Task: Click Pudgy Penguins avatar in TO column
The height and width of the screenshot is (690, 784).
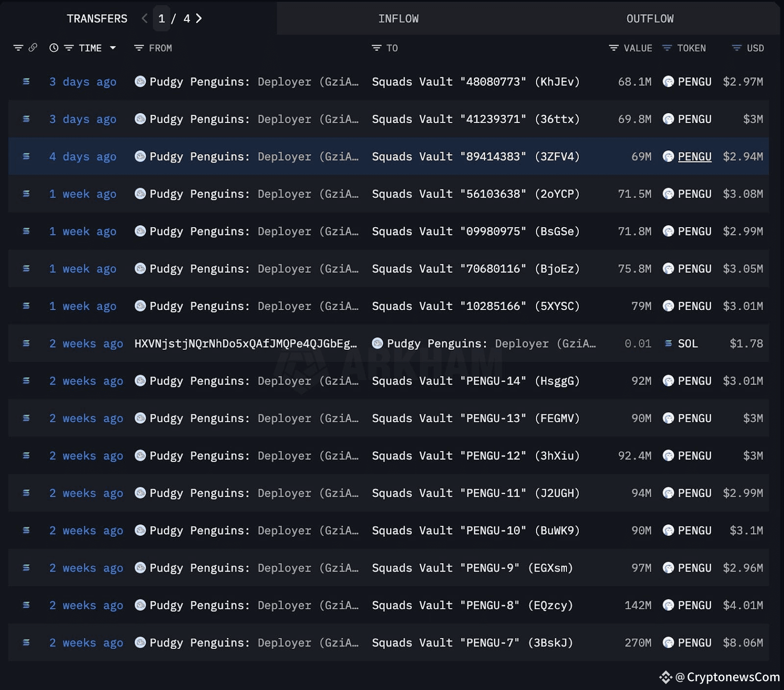Action: click(377, 343)
